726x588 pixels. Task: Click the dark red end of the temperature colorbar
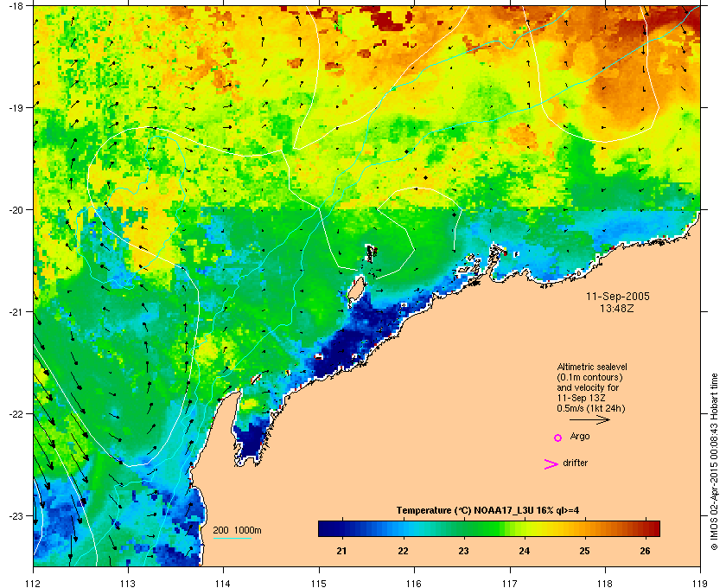tap(653, 528)
